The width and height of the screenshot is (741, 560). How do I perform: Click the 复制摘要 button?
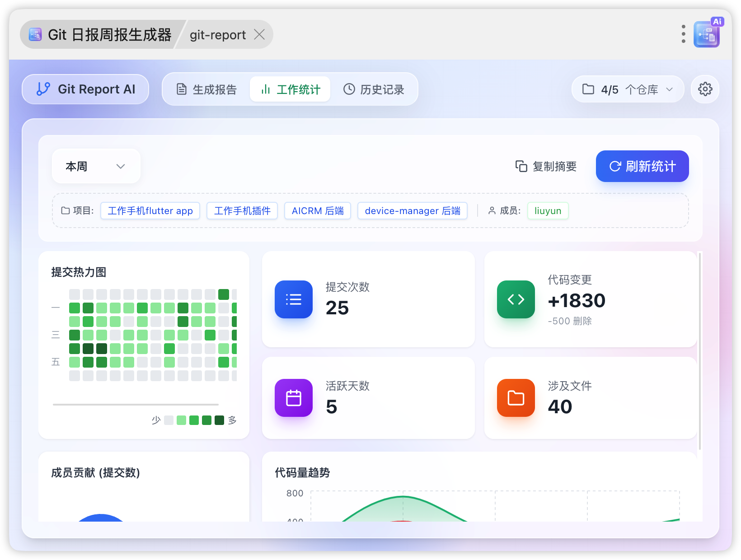pyautogui.click(x=546, y=166)
